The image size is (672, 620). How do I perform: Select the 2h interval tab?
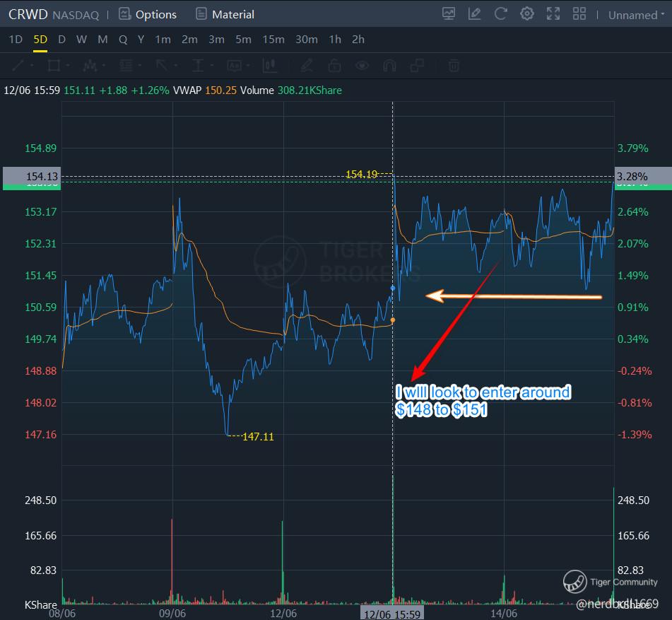pyautogui.click(x=358, y=40)
